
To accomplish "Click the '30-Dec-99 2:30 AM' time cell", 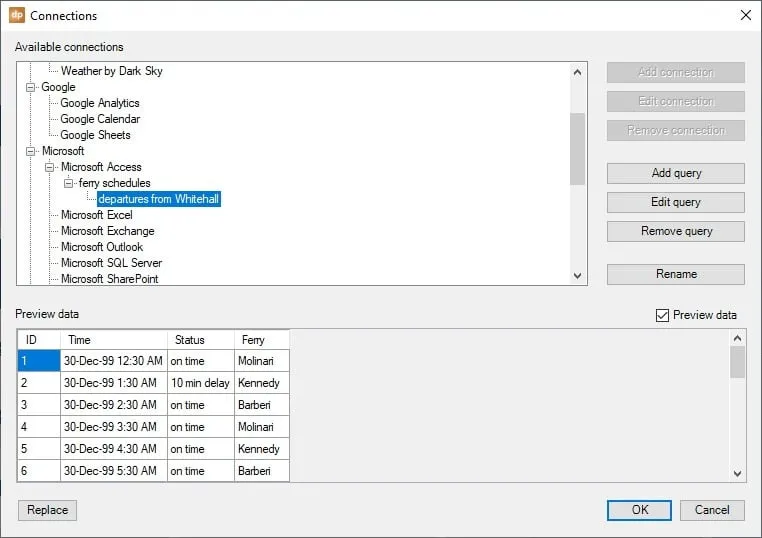I will pyautogui.click(x=114, y=405).
